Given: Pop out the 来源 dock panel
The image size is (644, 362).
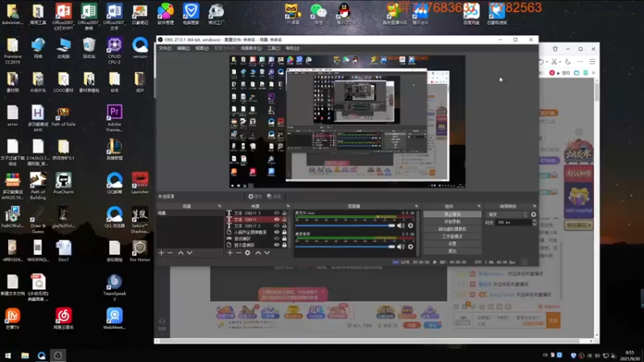Looking at the screenshot, I should 287,206.
